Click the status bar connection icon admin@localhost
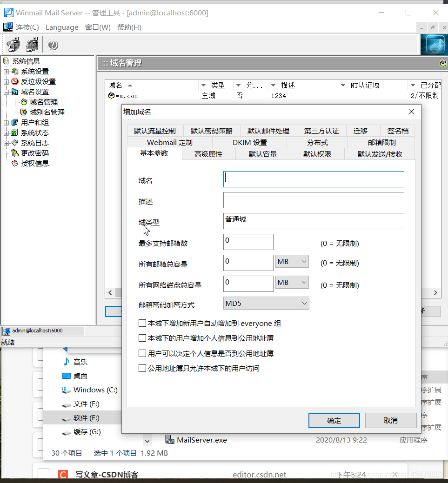Screen dimensions: 448x483 (6, 331)
